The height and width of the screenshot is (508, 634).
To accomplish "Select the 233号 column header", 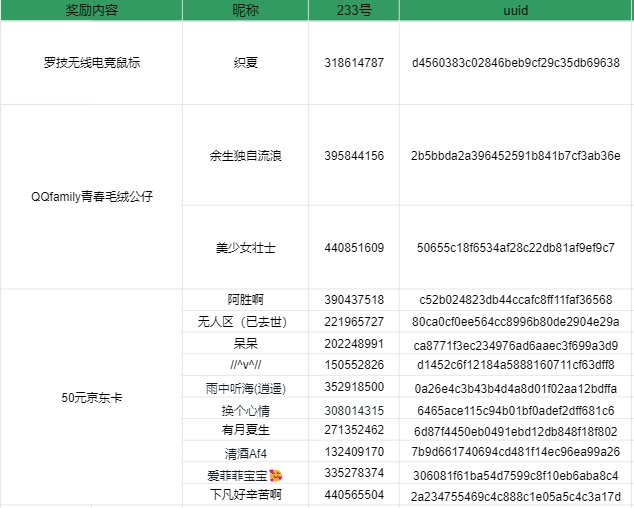I will tap(354, 10).
